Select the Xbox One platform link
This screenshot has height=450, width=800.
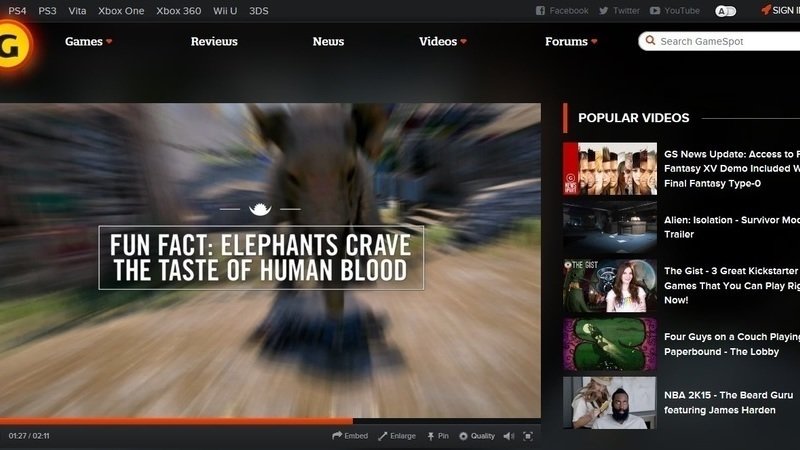click(x=121, y=11)
